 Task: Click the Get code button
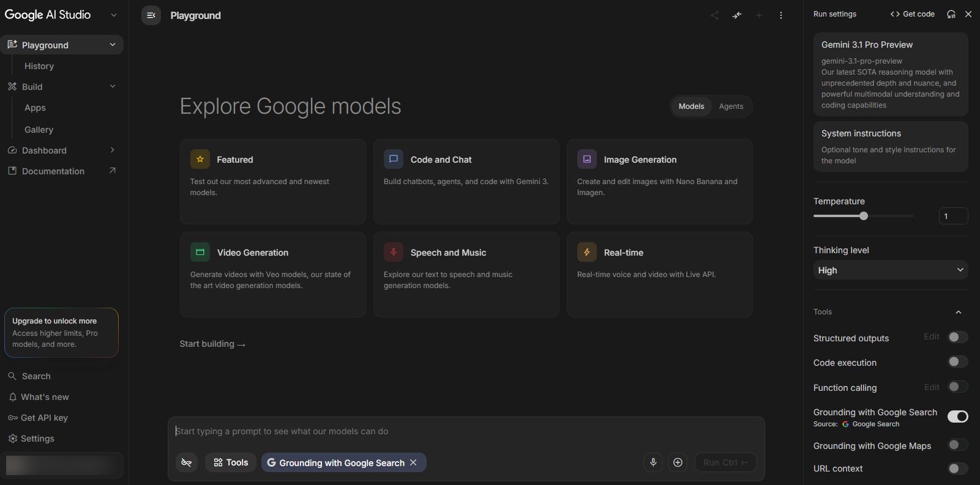(x=912, y=14)
